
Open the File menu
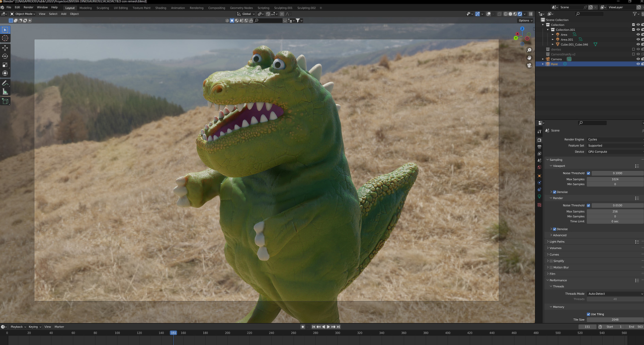pyautogui.click(x=9, y=8)
